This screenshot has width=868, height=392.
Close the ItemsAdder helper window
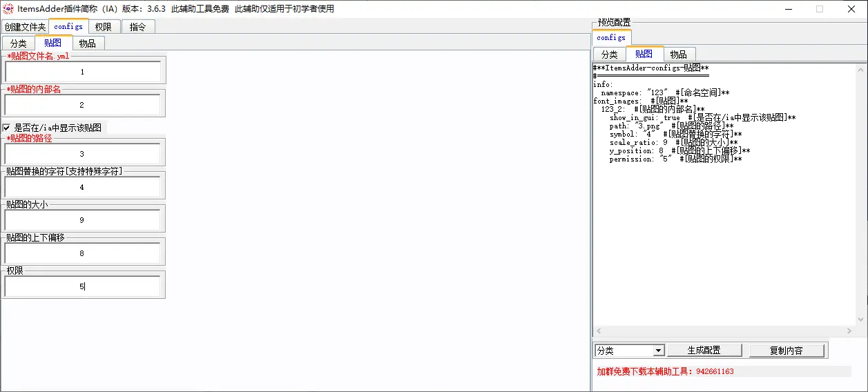(851, 9)
